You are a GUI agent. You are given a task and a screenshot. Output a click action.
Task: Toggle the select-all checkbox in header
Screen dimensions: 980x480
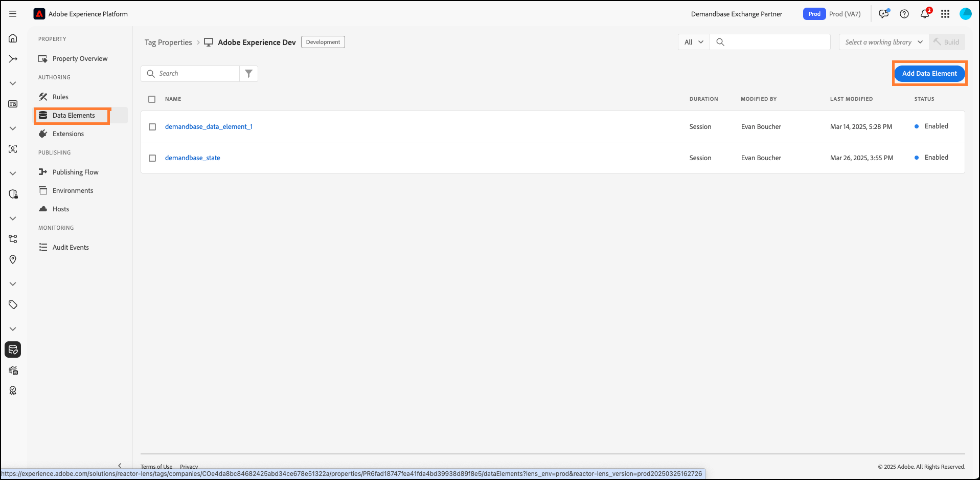coord(152,99)
